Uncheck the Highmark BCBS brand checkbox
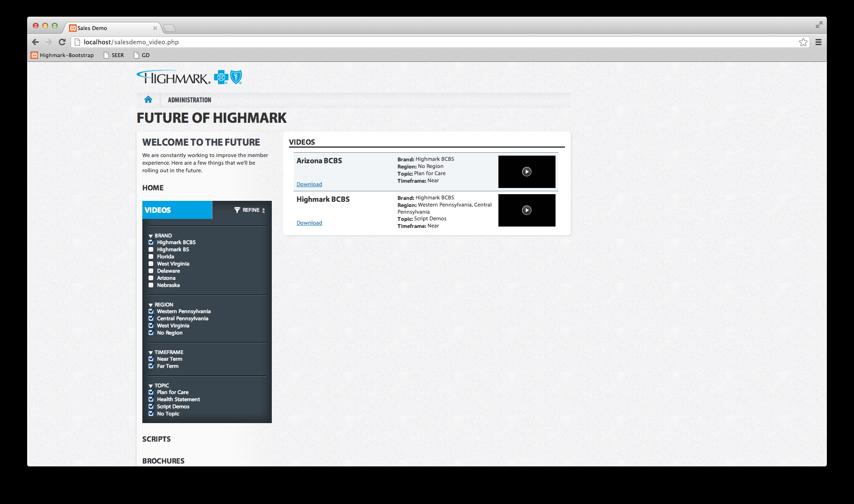This screenshot has width=854, height=504. (x=151, y=242)
